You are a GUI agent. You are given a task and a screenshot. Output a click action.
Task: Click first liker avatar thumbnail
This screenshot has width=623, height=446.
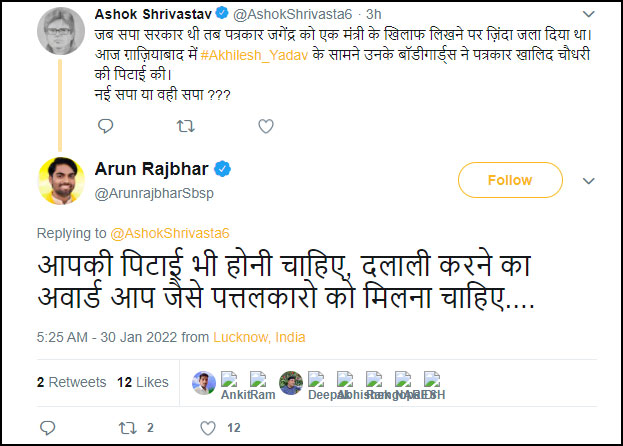[x=204, y=381]
